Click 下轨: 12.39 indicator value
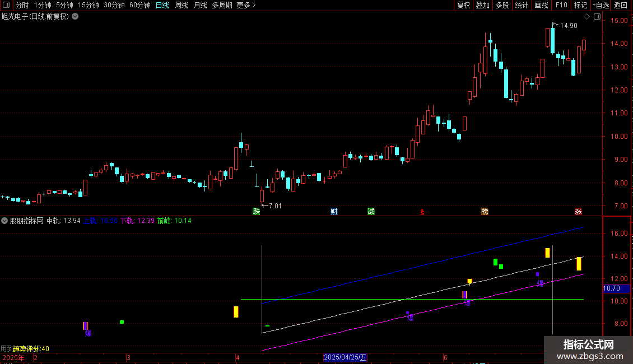The image size is (633, 364). [x=137, y=221]
